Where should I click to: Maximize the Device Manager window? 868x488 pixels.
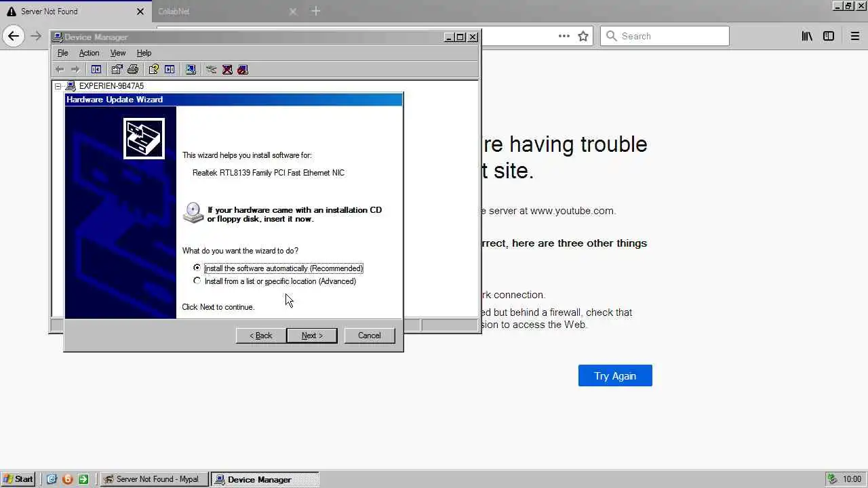[x=460, y=37]
